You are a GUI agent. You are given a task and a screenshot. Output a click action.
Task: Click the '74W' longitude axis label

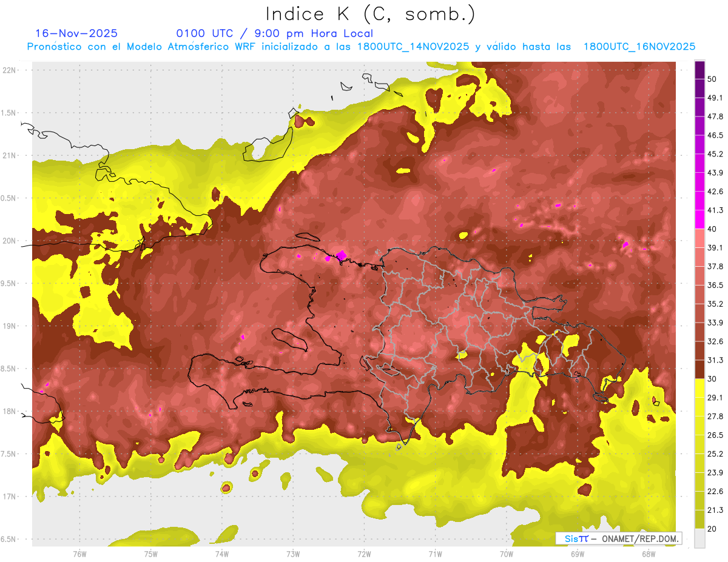[222, 554]
